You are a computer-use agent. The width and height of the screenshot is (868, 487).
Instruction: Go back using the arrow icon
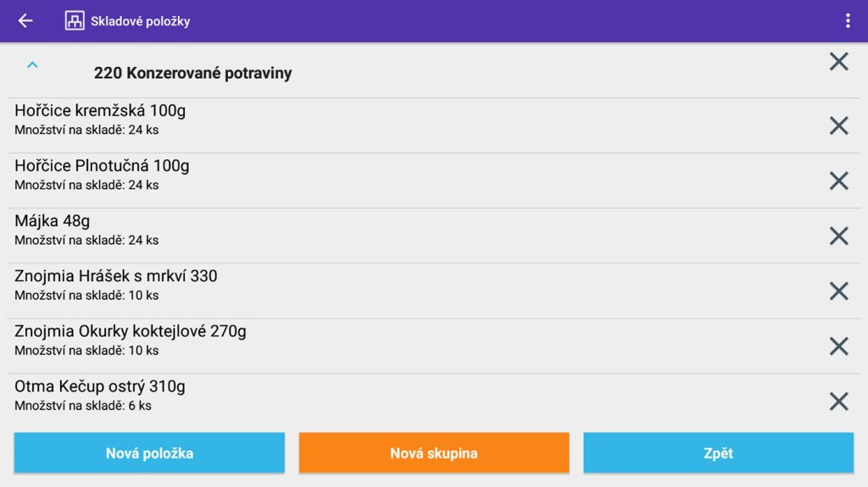pos(25,21)
